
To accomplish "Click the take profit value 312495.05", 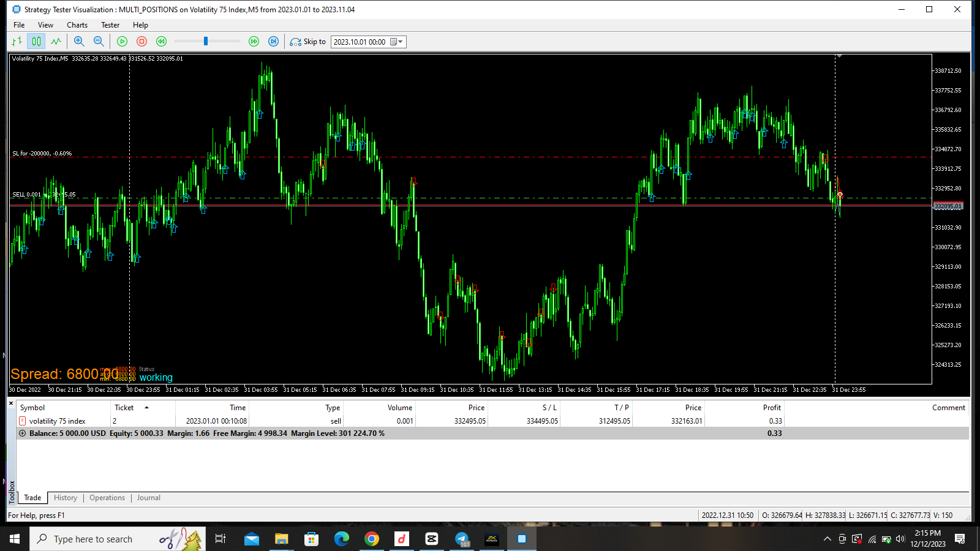I will [614, 421].
